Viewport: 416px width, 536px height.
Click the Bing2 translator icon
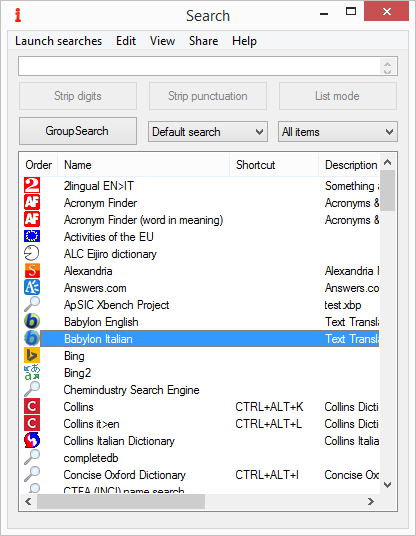32,373
